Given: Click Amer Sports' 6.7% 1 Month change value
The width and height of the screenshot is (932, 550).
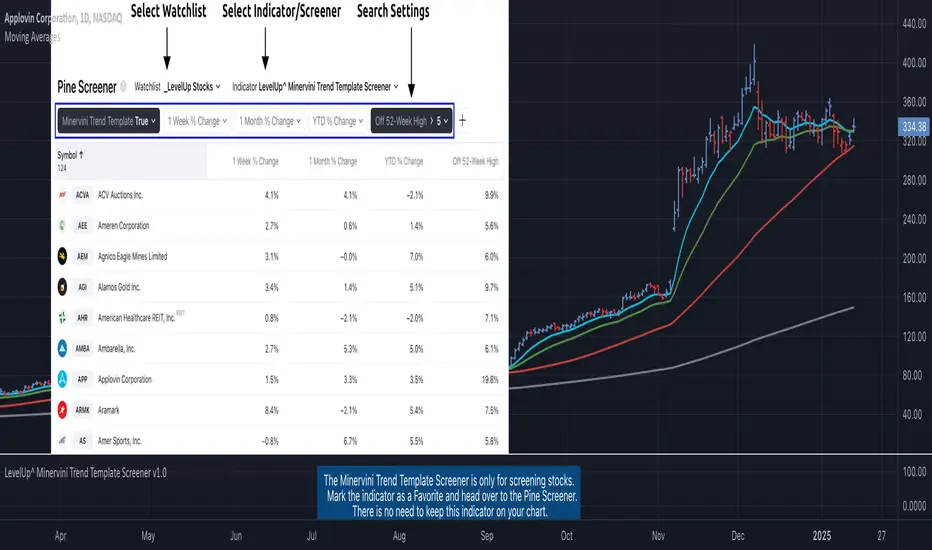Looking at the screenshot, I should tap(350, 441).
